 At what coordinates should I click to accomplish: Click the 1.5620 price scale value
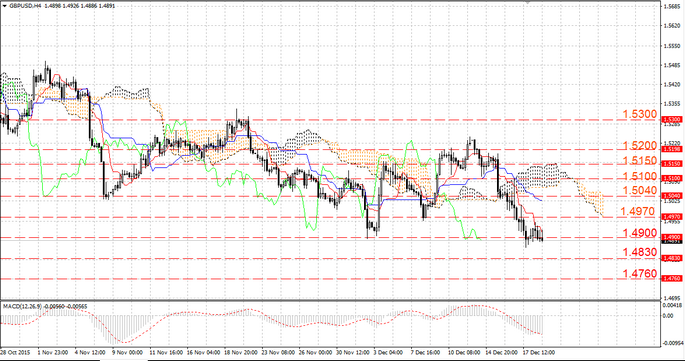pos(673,26)
